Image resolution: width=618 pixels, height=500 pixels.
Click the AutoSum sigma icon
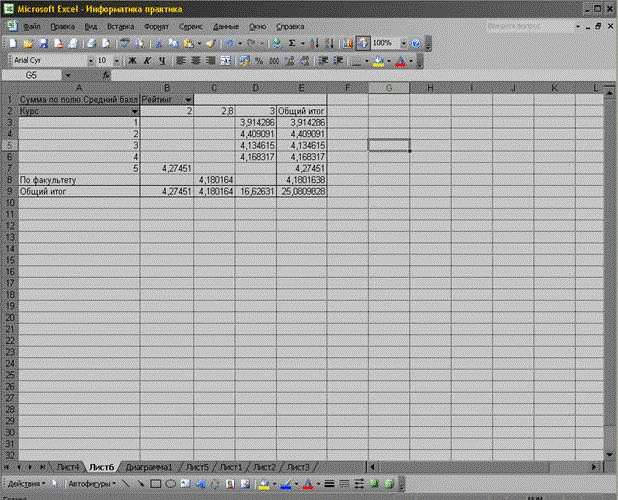292,44
